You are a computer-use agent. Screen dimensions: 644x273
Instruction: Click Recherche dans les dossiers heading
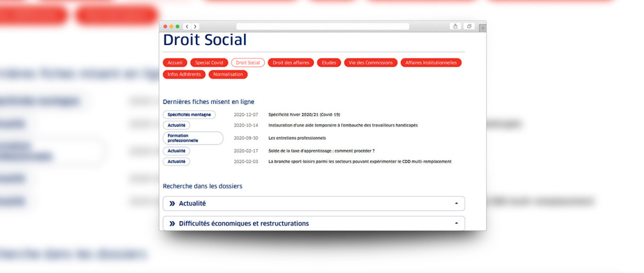point(203,186)
